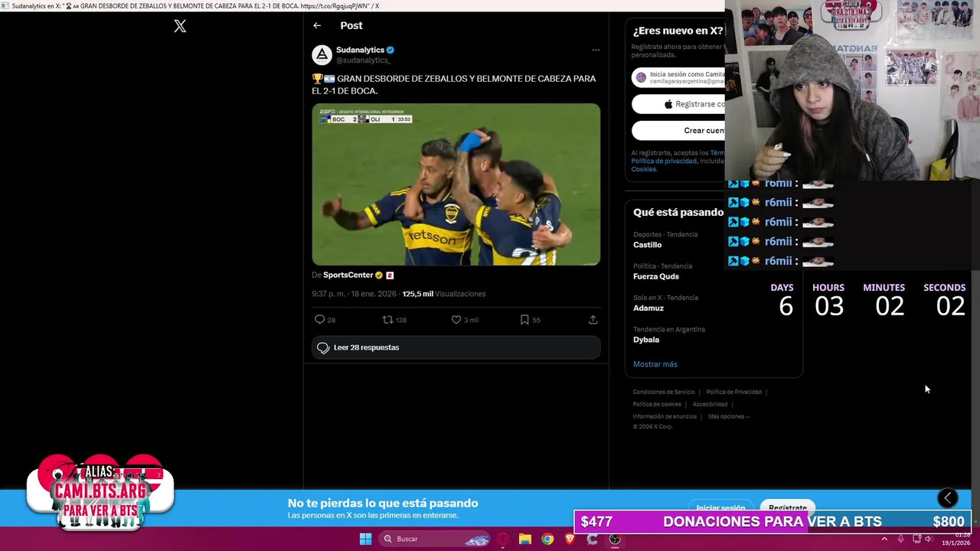
Task: Like the post with the heart icon
Action: 456,320
